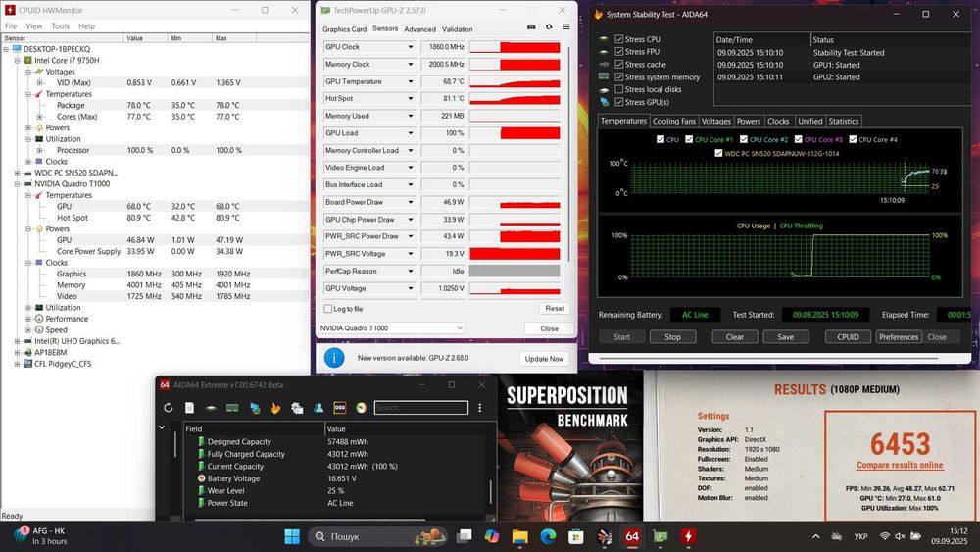Toggle CPU Core #1 graph checkbox
980x552 pixels.
689,139
